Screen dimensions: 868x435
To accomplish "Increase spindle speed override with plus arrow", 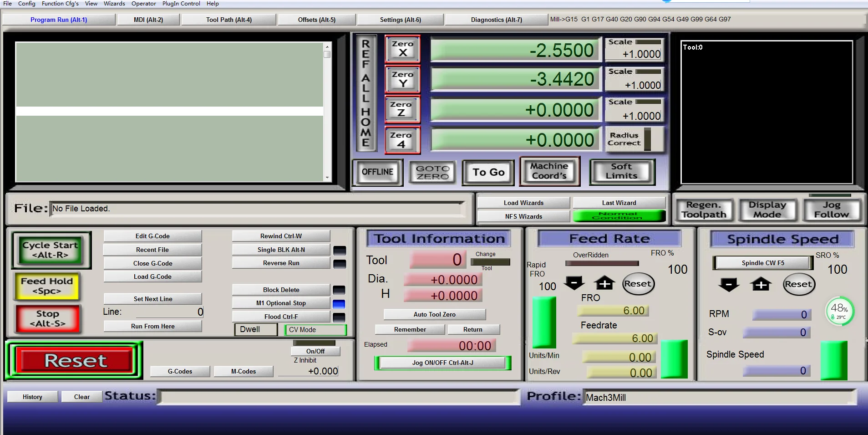I will click(x=761, y=285).
